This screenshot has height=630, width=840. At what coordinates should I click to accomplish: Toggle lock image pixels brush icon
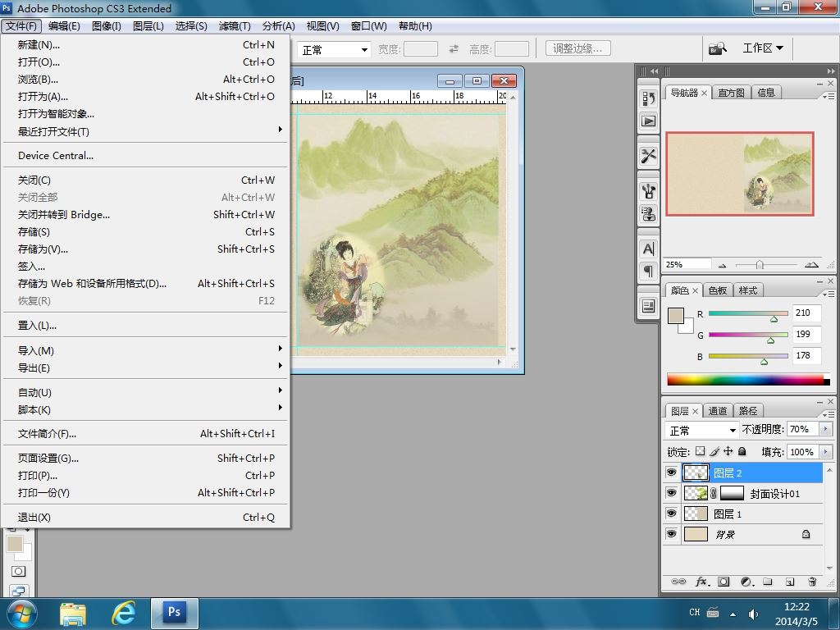pos(714,451)
